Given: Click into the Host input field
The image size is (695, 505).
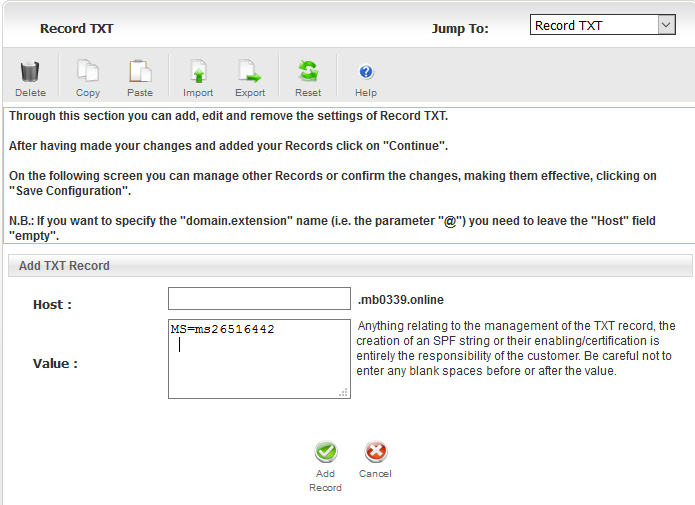Looking at the screenshot, I should pos(259,298).
